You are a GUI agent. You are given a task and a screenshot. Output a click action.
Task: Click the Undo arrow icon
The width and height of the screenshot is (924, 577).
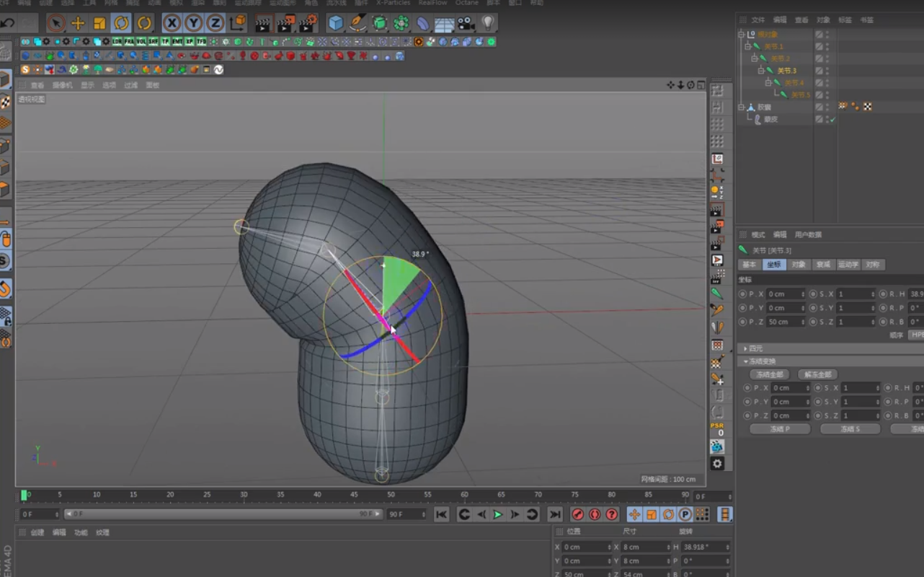[x=8, y=23]
